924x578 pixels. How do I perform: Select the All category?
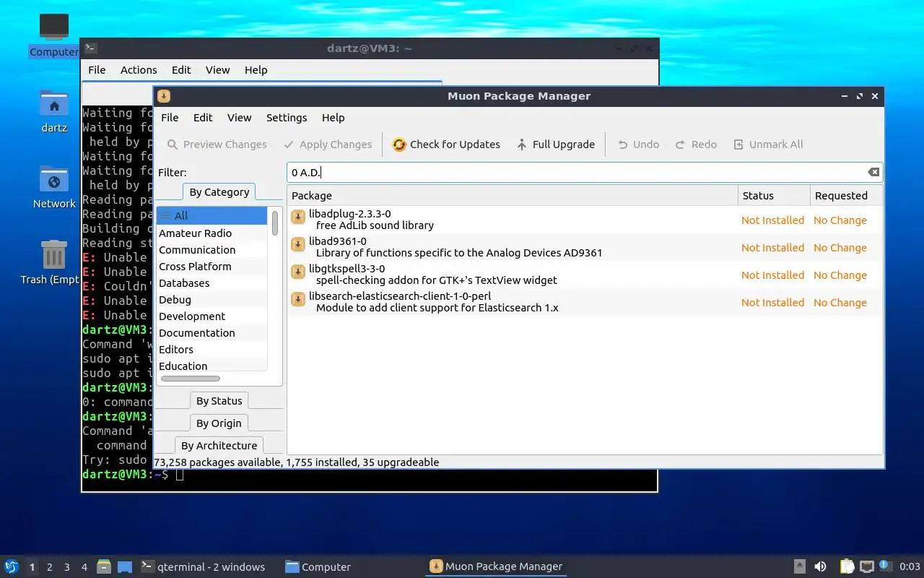[x=212, y=216]
